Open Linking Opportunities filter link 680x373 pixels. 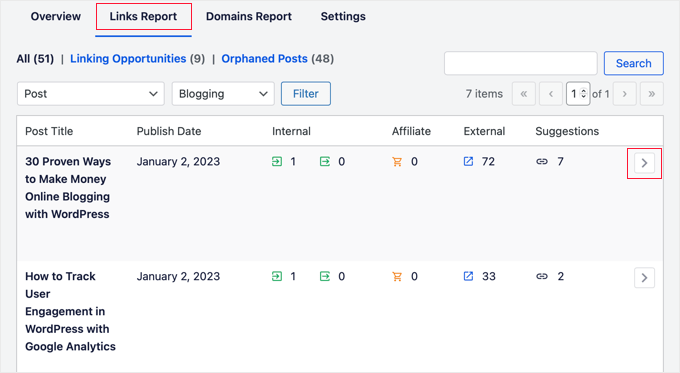coord(128,59)
